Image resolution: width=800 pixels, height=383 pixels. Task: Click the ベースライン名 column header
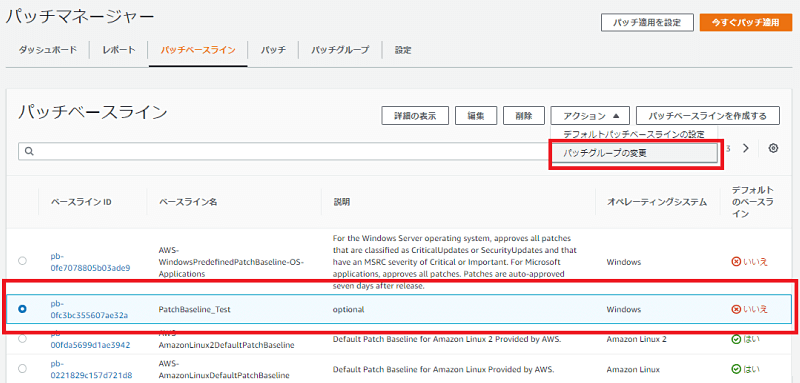click(x=188, y=202)
